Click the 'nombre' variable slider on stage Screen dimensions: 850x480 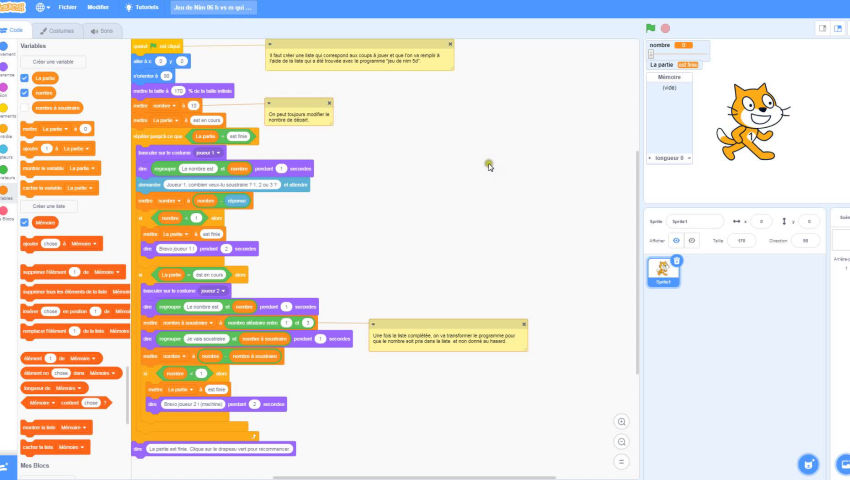[650, 54]
